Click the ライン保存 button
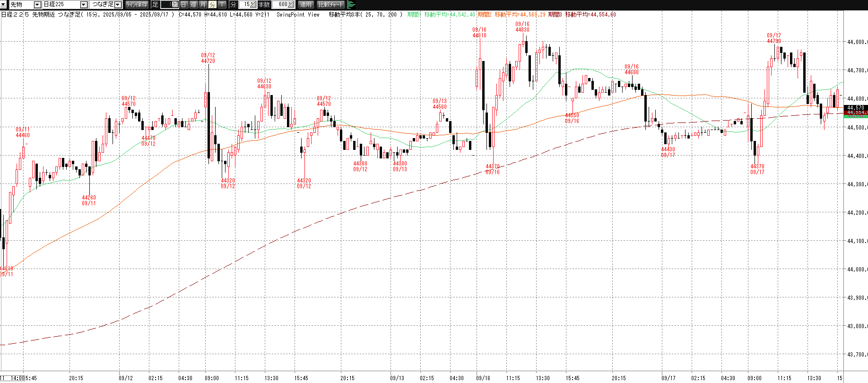The height and width of the screenshot is (383, 868). [137, 5]
